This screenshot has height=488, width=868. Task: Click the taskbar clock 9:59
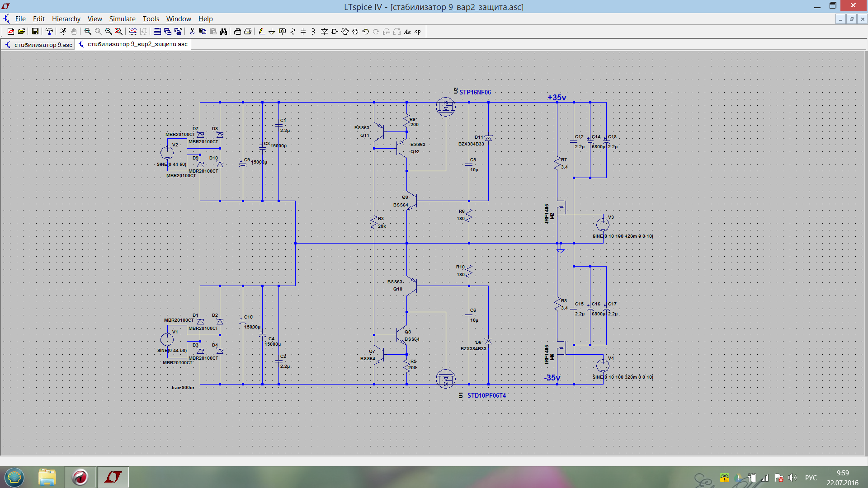(843, 473)
